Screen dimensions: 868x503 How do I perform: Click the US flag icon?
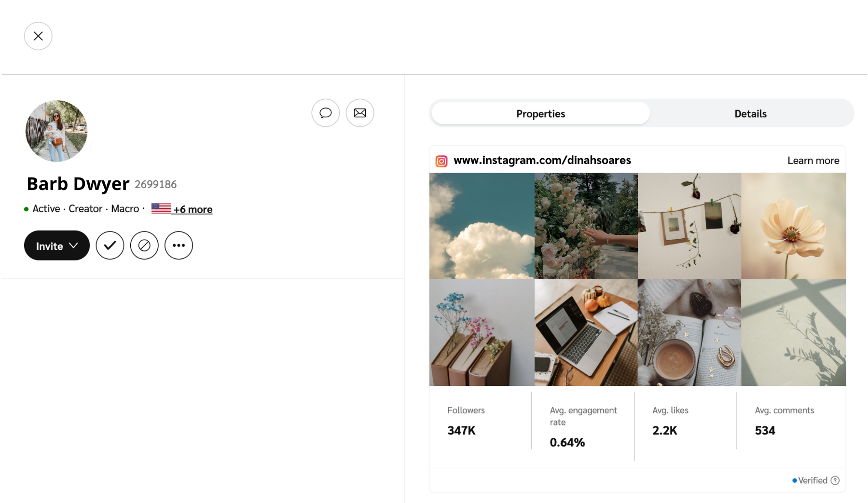click(x=161, y=208)
